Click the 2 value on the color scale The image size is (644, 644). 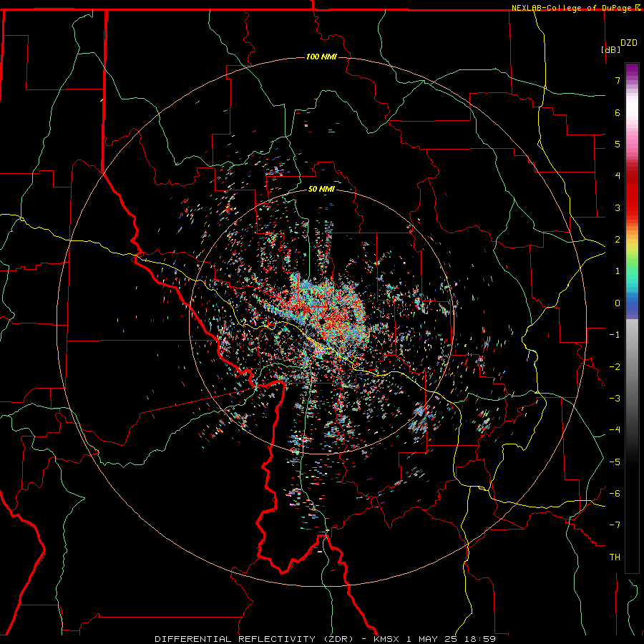point(618,239)
